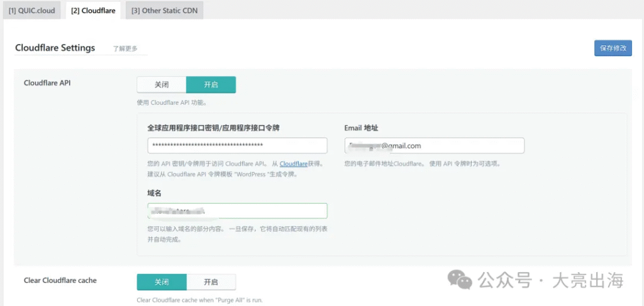This screenshot has height=306, width=644.
Task: Select the Cloudflare API label
Action: [47, 83]
